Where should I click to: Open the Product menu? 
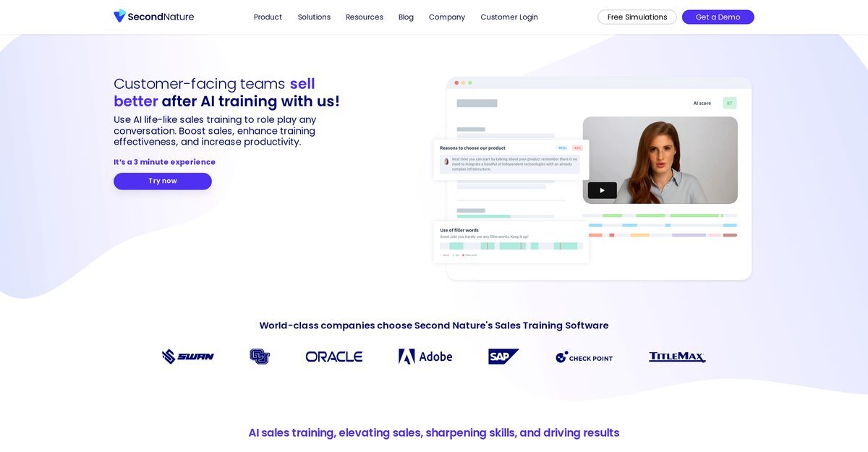[x=268, y=17]
